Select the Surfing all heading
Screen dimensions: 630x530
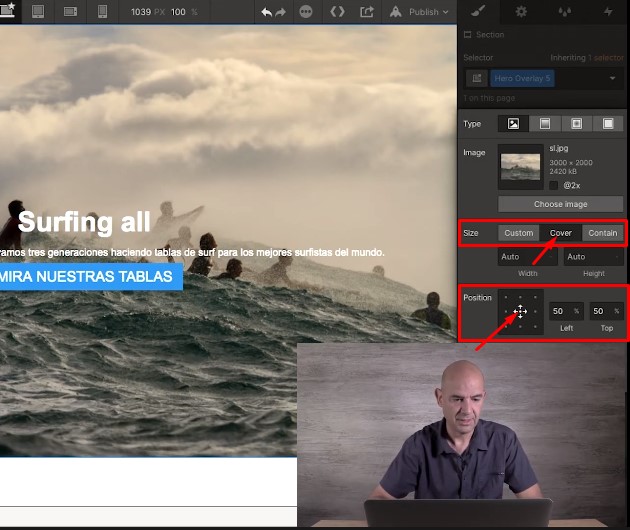tap(84, 222)
